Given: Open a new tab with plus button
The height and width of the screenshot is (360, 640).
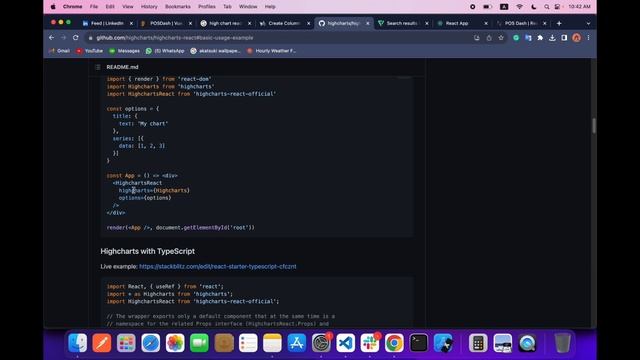Looking at the screenshot, I should coord(559,23).
